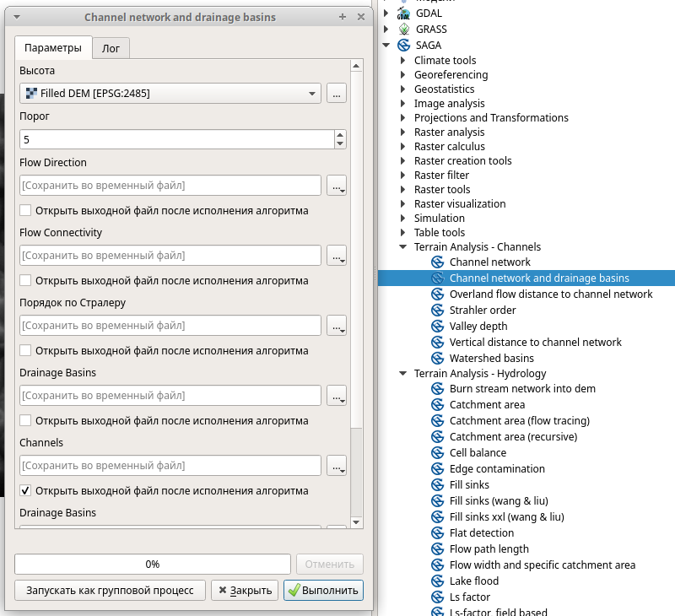Uncheck open output file under Channels

26,490
